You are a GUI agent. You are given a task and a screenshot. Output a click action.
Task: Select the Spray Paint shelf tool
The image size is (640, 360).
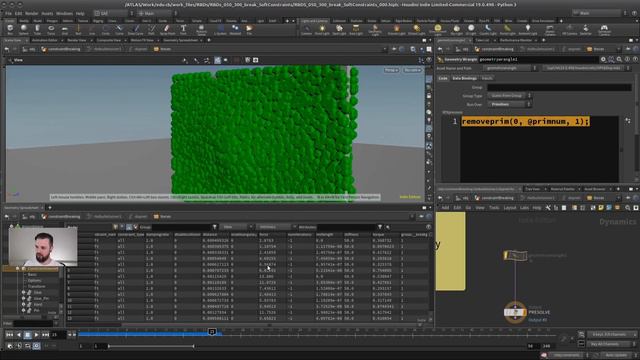167,29
